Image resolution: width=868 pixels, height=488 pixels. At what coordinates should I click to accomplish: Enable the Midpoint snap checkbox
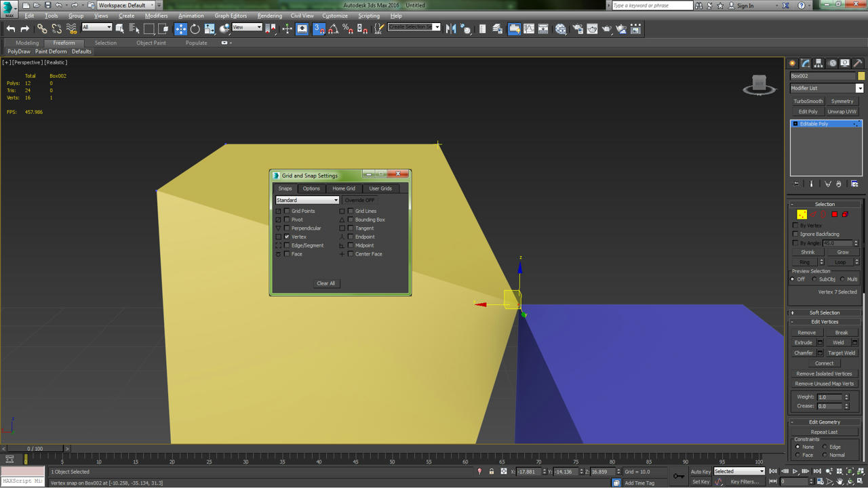[351, 245]
